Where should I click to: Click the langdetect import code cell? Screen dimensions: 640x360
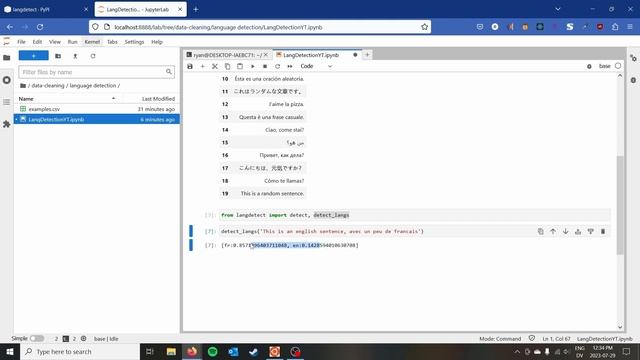click(415, 215)
